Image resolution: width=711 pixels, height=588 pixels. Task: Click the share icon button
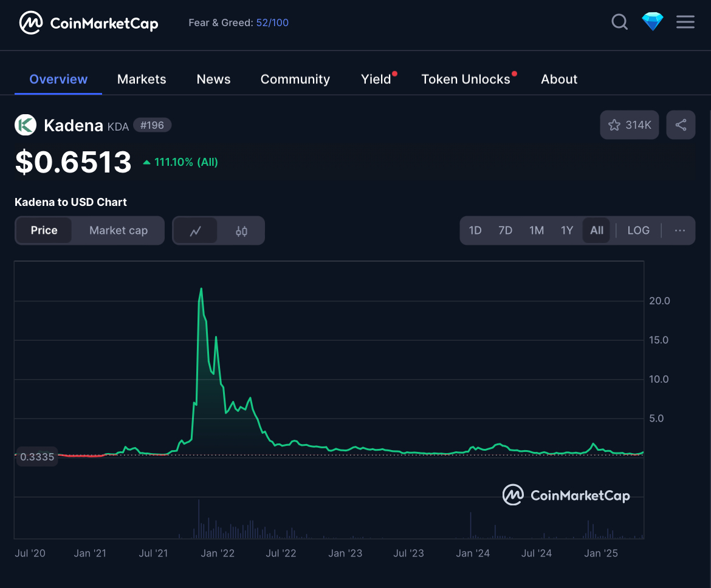point(681,125)
